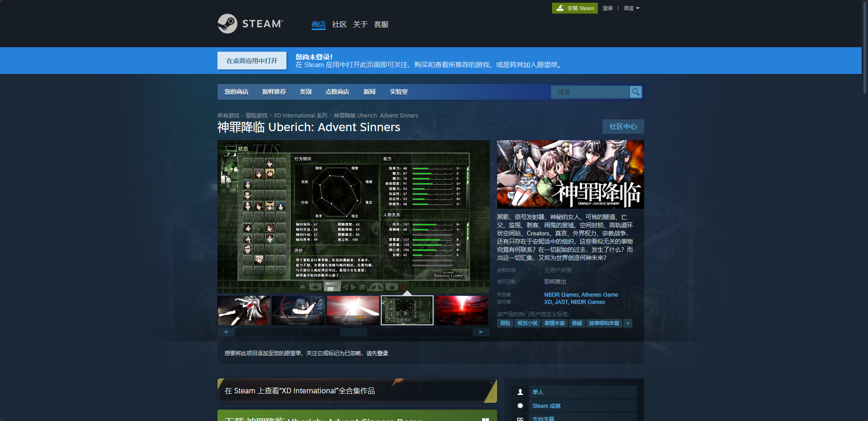Open the 点数商店 points shop
This screenshot has width=868, height=421.
pyautogui.click(x=337, y=92)
